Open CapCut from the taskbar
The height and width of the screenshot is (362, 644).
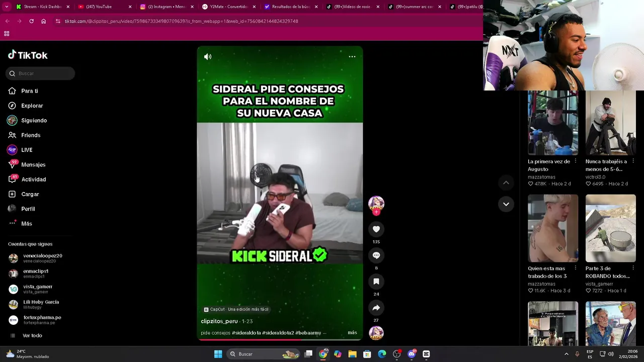tap(426, 354)
